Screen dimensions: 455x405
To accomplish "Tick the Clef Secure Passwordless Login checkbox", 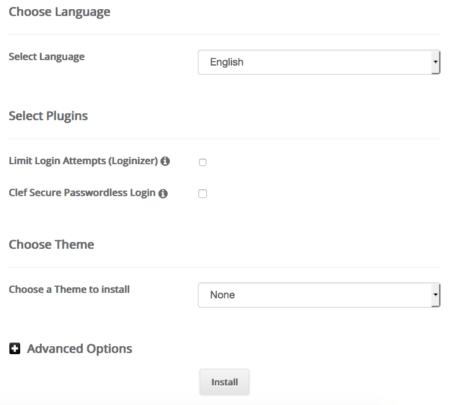I will pos(203,194).
